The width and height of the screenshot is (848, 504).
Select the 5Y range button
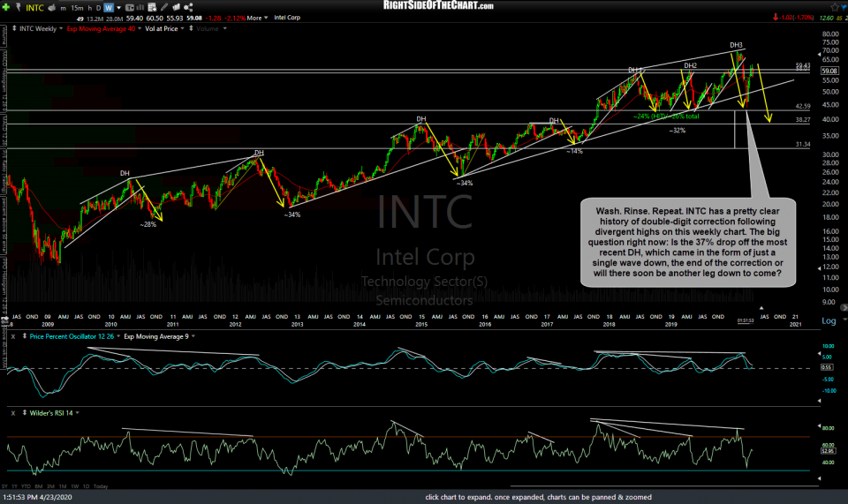click(x=4, y=486)
